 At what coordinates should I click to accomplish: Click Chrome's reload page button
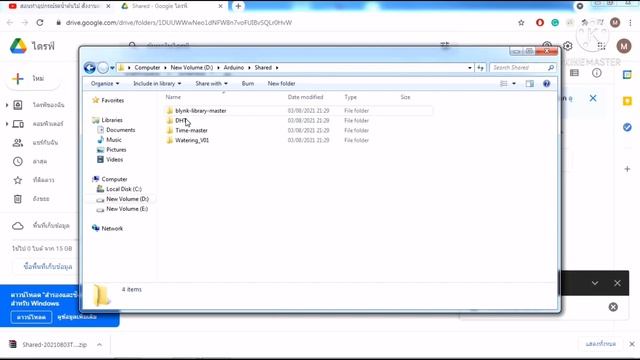[40, 22]
